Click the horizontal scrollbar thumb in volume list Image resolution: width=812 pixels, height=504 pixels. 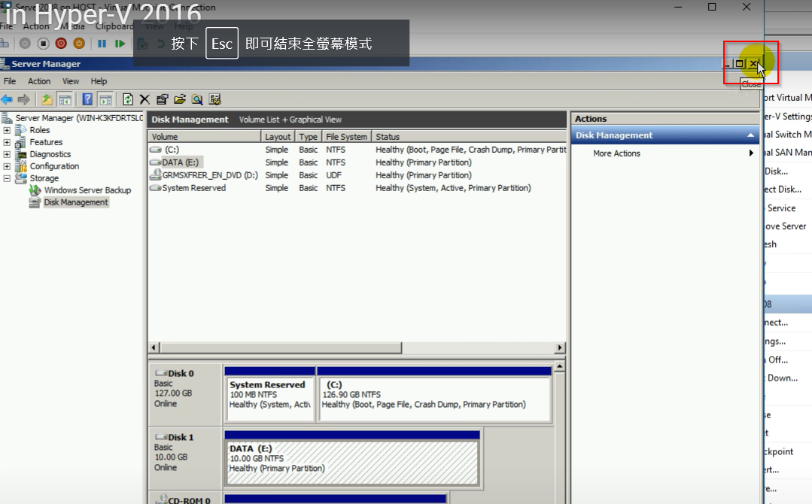pos(280,348)
